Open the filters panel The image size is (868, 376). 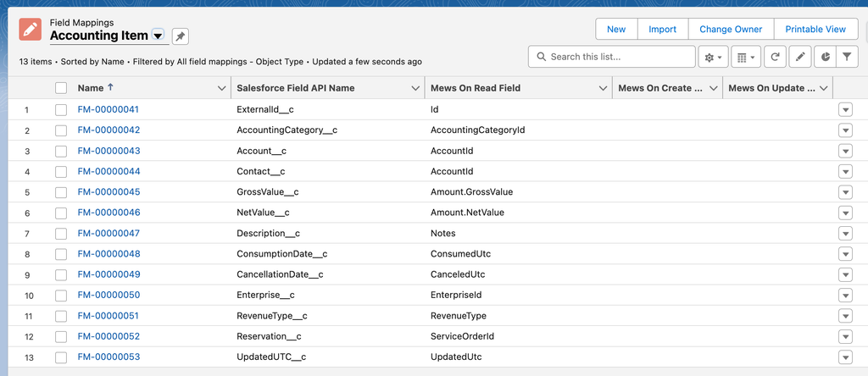tap(847, 57)
